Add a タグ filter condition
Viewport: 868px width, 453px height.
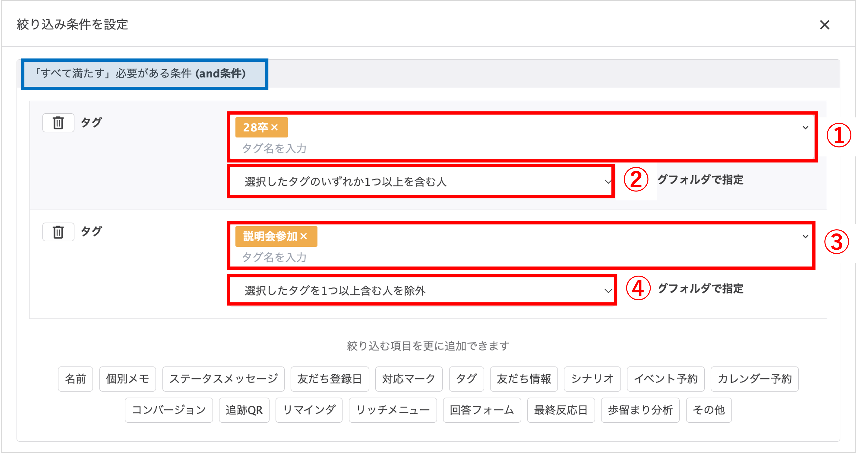coord(466,379)
